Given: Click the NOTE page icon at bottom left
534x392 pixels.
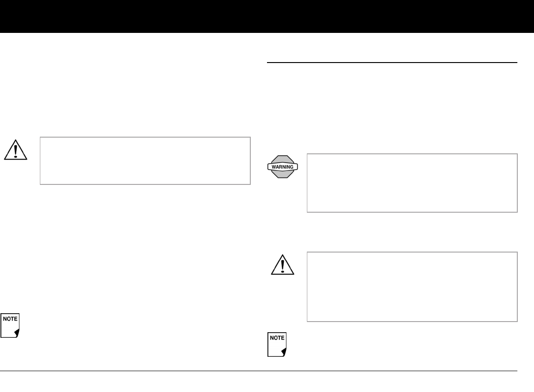Looking at the screenshot, I should point(11,326).
